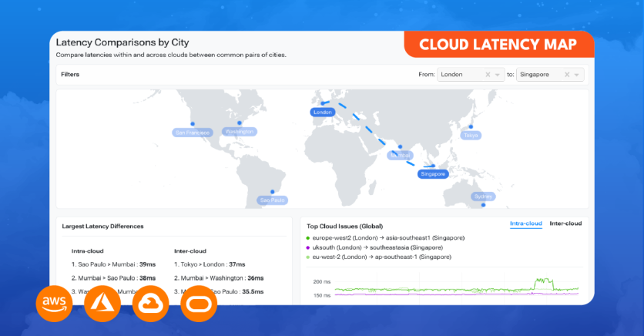Screen dimensions: 644x336
Task: Switch to the Inter-cloud tab
Action: pyautogui.click(x=565, y=223)
